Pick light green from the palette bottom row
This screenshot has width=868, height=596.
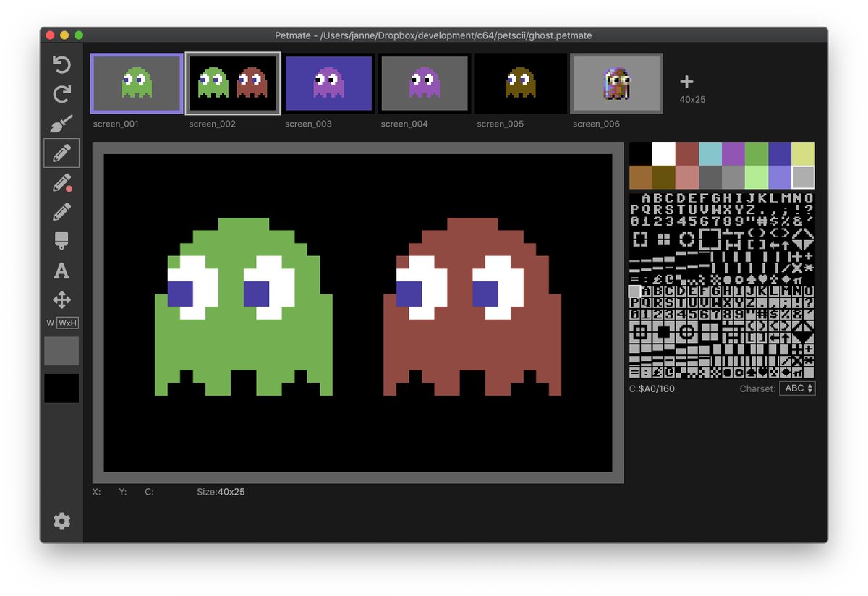tap(757, 177)
